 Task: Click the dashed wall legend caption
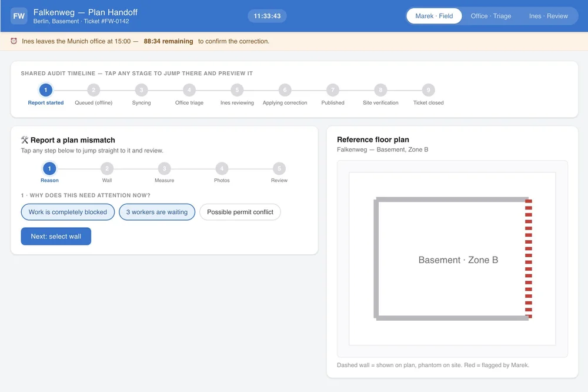tap(433, 365)
